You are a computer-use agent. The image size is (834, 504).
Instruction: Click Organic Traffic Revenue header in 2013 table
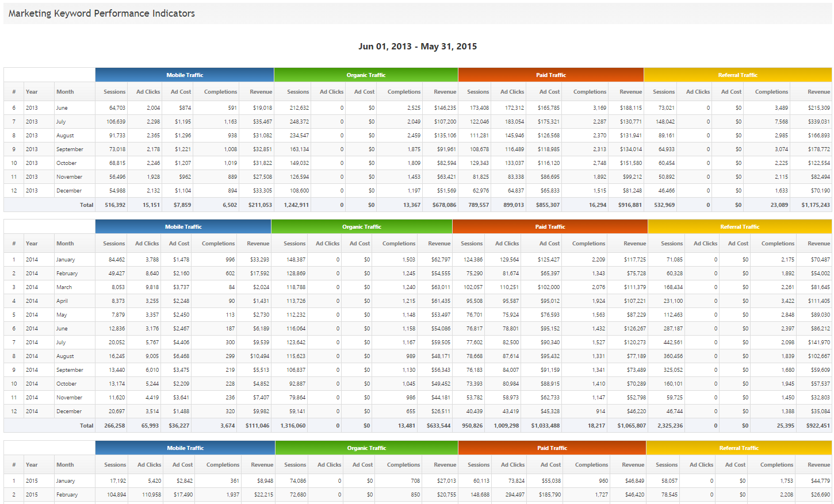(445, 92)
